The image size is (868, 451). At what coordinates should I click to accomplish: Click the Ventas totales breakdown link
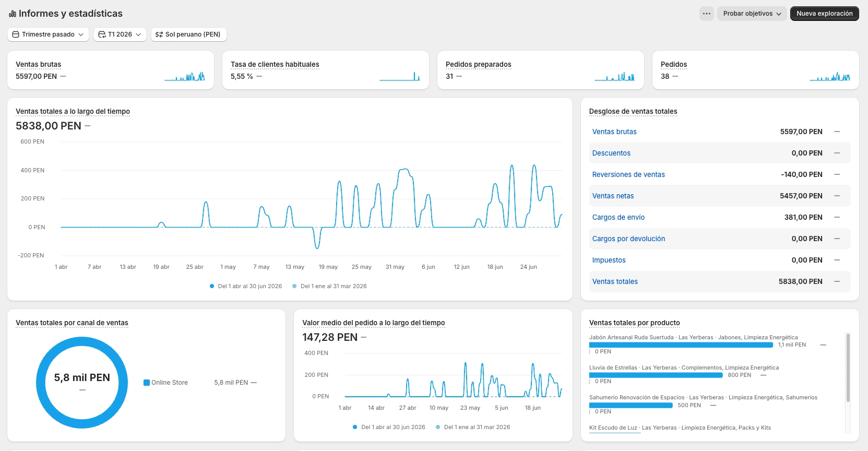(x=615, y=281)
